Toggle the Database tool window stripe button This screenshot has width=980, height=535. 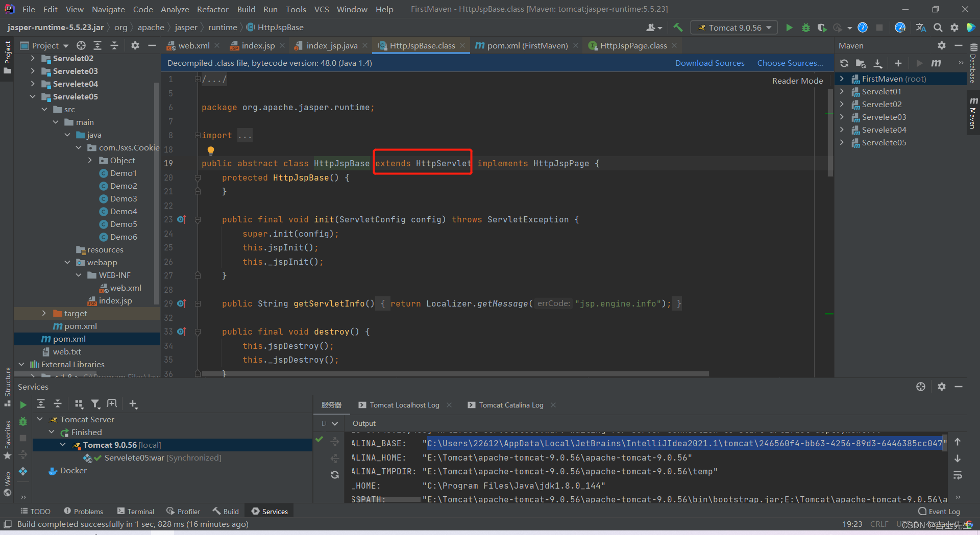[x=973, y=63]
